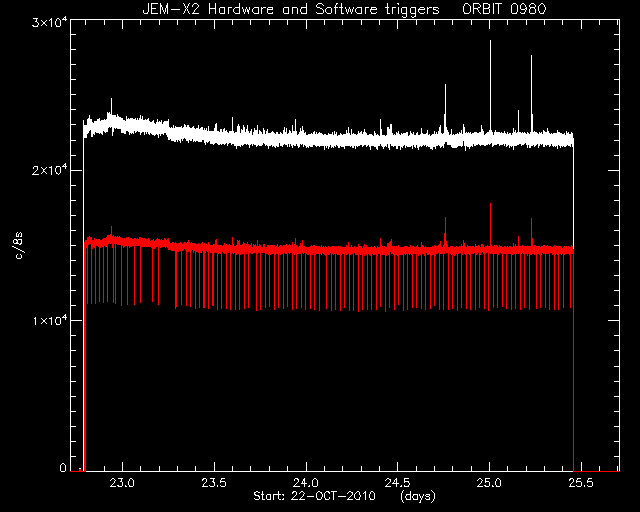Click the 23.0 x-axis tick label
The image size is (640, 512).
point(122,483)
